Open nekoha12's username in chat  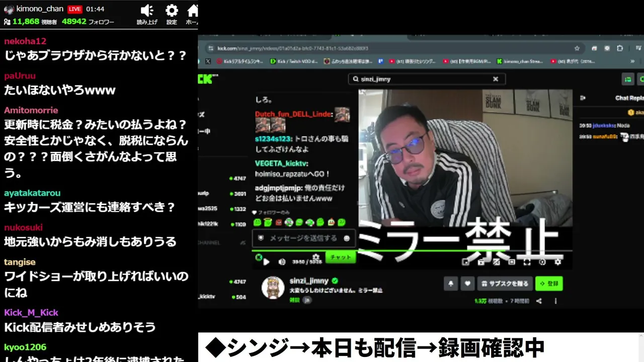coord(25,41)
